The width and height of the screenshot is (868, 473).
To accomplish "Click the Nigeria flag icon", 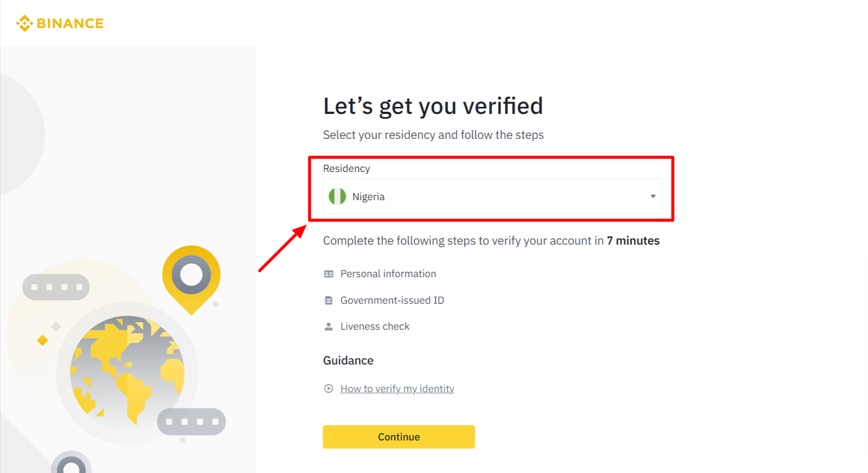I will coord(337,196).
